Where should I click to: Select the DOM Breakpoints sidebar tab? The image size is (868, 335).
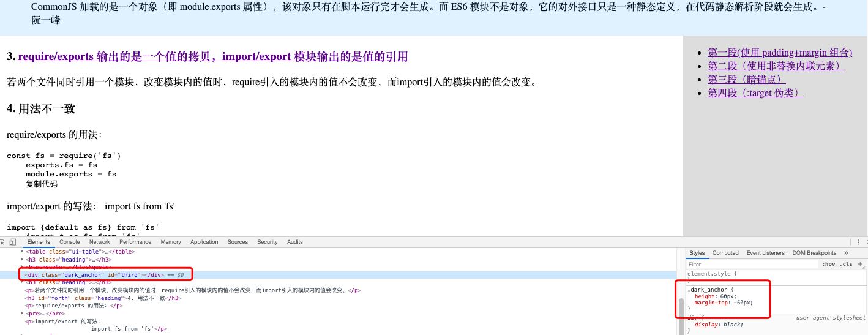(x=814, y=253)
